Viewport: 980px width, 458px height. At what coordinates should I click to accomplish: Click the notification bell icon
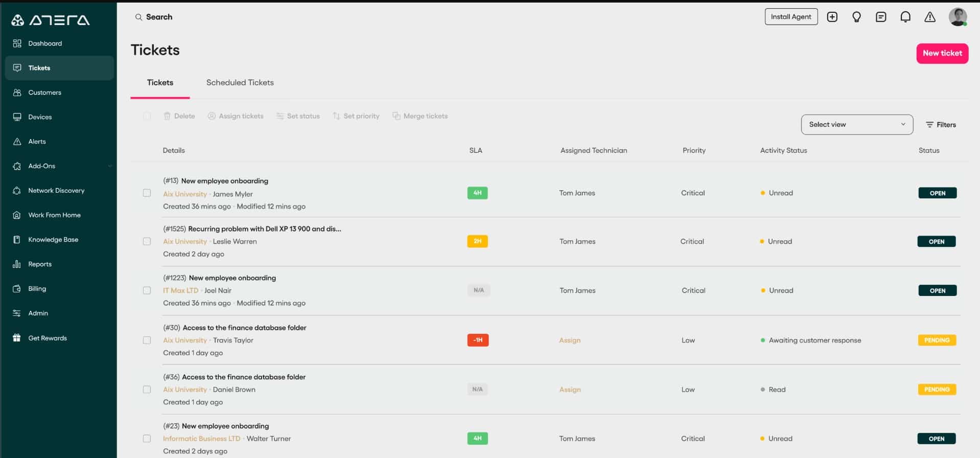point(905,17)
